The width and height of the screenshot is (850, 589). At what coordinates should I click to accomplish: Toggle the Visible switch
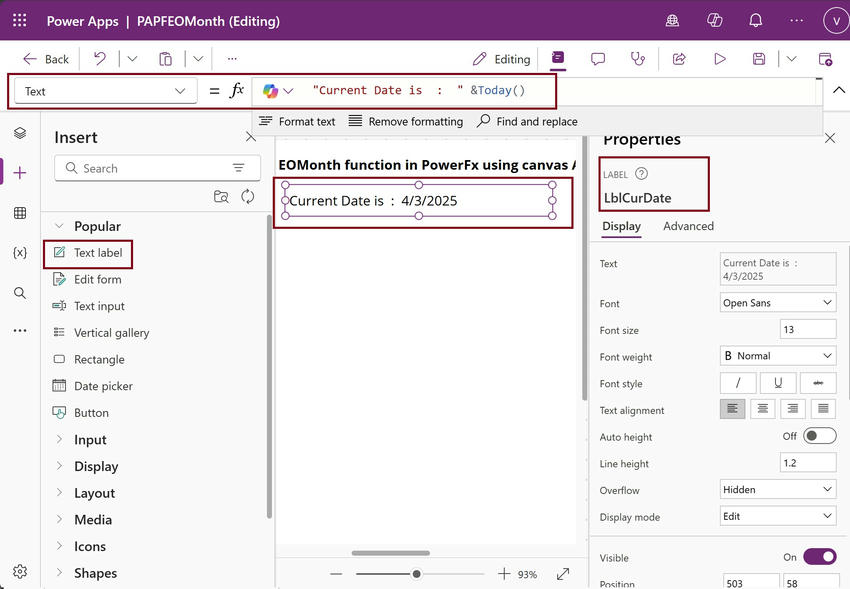820,556
